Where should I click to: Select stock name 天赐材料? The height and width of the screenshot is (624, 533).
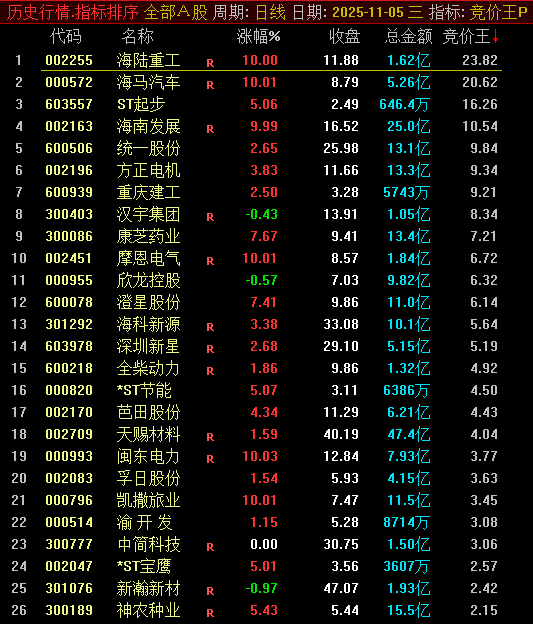[x=148, y=434]
